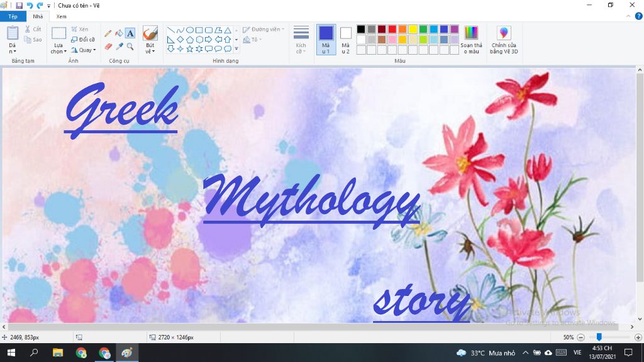Click the vertical scrollbar down arrow
The height and width of the screenshot is (362, 644).
point(640,319)
